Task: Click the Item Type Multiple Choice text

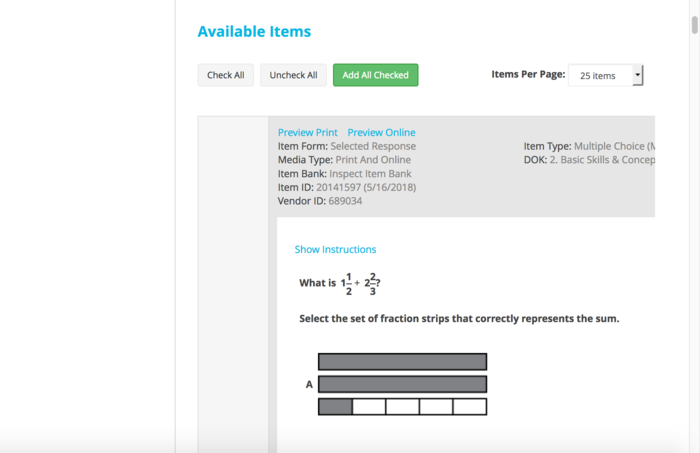Action: 588,146
